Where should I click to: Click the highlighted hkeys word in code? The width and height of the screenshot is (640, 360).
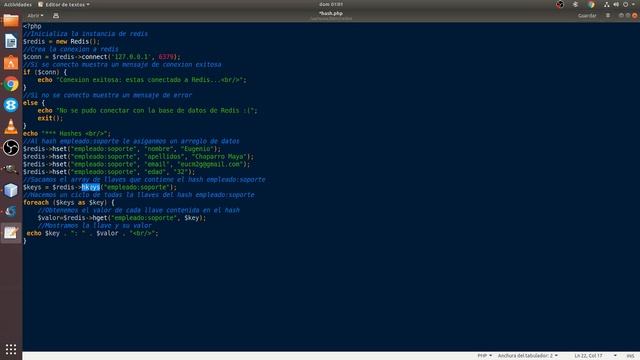click(91, 187)
